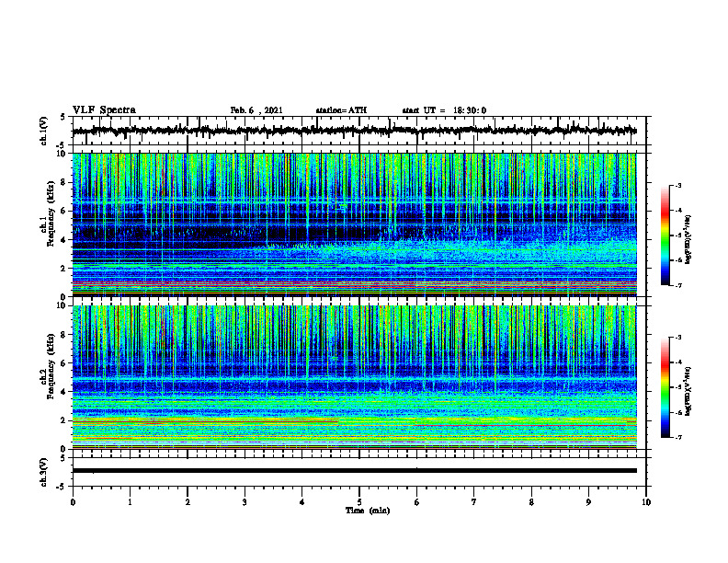The height and width of the screenshot is (563, 728).
Task: Click time axis tick label "1"
Action: [x=130, y=502]
